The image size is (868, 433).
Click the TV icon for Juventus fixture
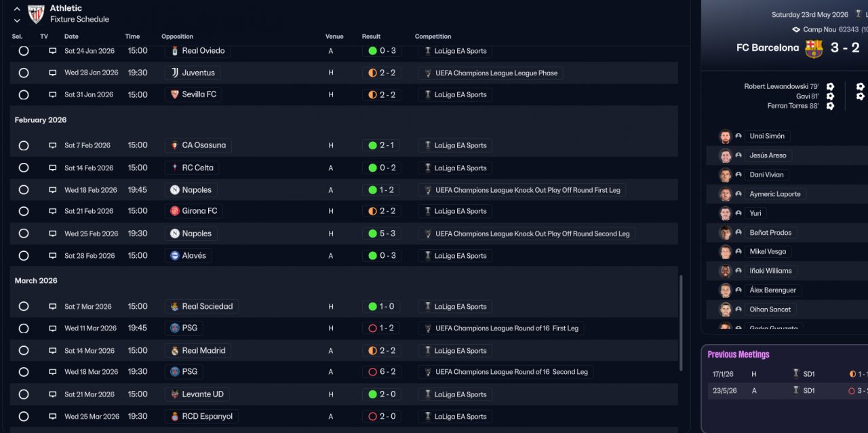click(52, 73)
